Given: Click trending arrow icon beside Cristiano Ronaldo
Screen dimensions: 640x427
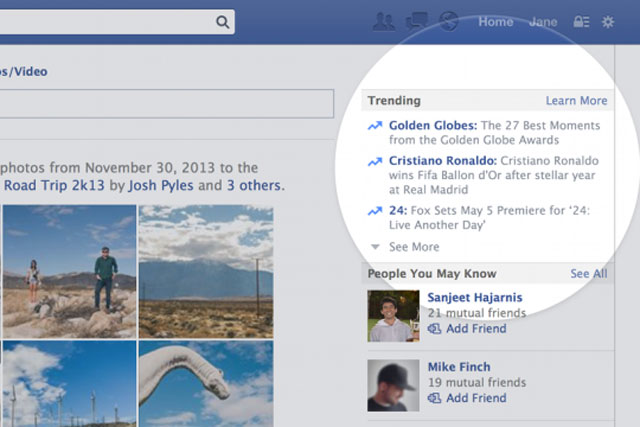Looking at the screenshot, I should pyautogui.click(x=375, y=162).
